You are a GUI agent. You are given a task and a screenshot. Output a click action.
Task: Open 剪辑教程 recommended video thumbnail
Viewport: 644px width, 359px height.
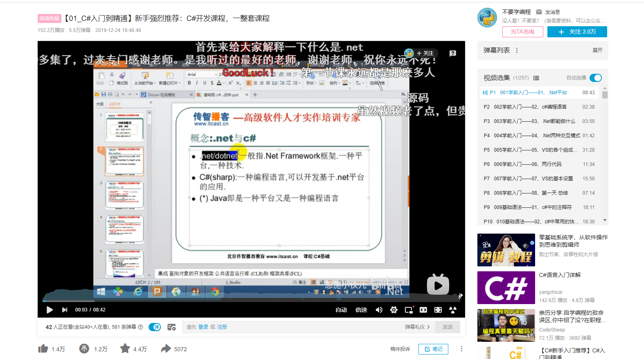506,250
